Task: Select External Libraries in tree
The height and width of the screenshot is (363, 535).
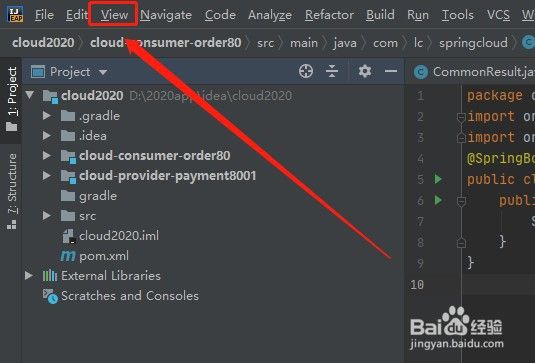Action: [x=111, y=276]
